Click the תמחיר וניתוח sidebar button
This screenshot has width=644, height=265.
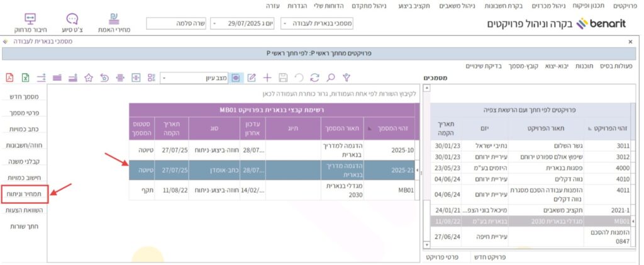click(25, 195)
